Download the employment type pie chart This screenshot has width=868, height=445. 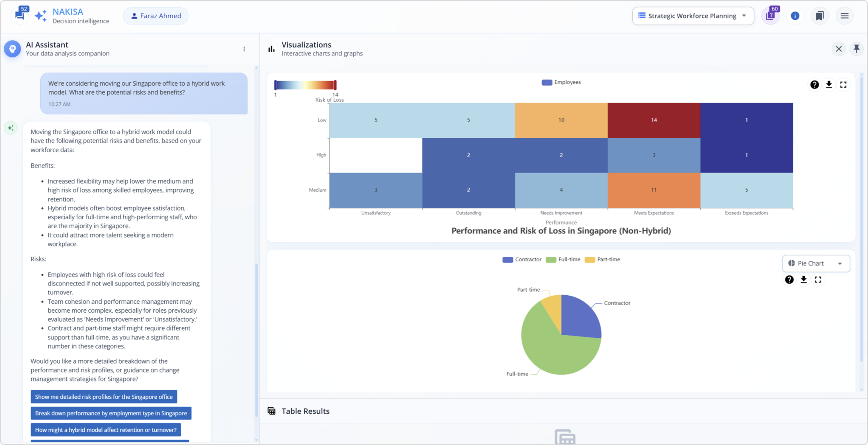point(804,280)
